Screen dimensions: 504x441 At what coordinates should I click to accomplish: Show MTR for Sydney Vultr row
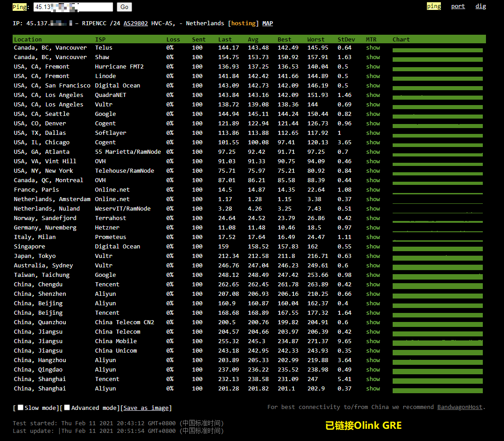(x=373, y=266)
